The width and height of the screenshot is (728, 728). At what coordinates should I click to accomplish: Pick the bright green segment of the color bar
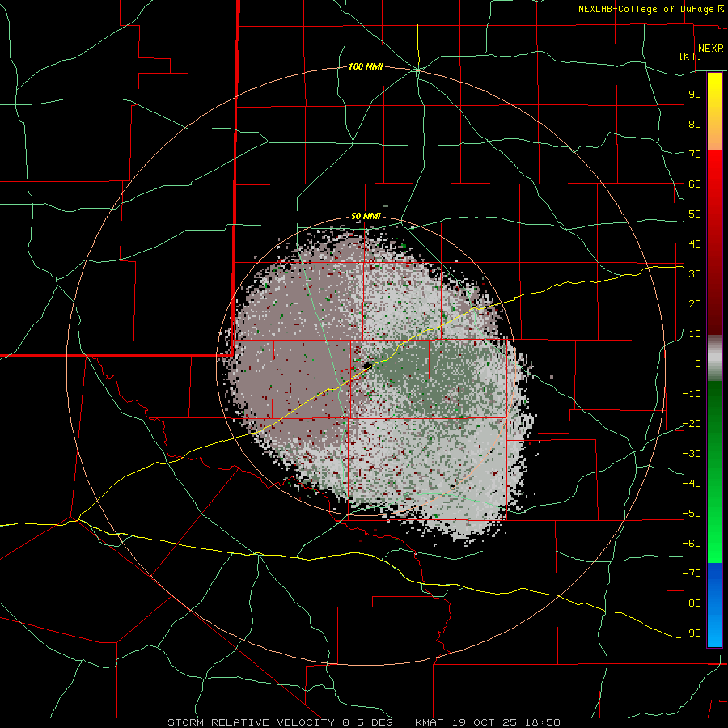[714, 525]
